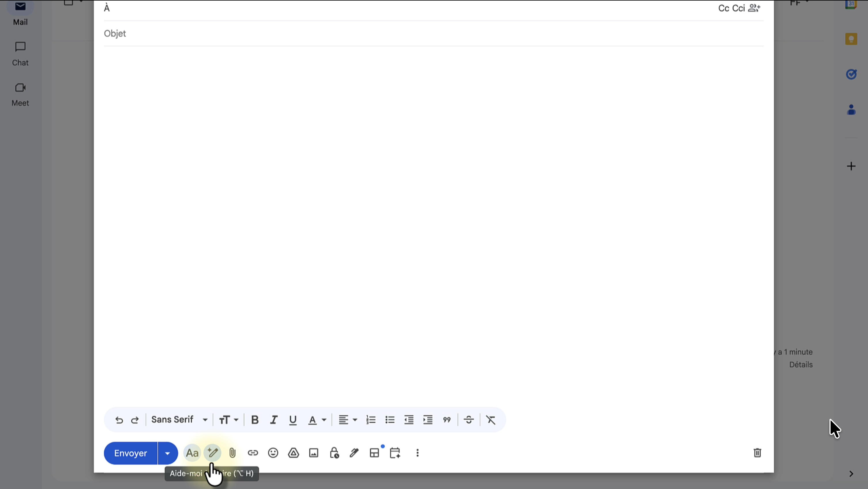Insert a photo with the image icon
Image resolution: width=868 pixels, height=489 pixels.
(x=314, y=453)
